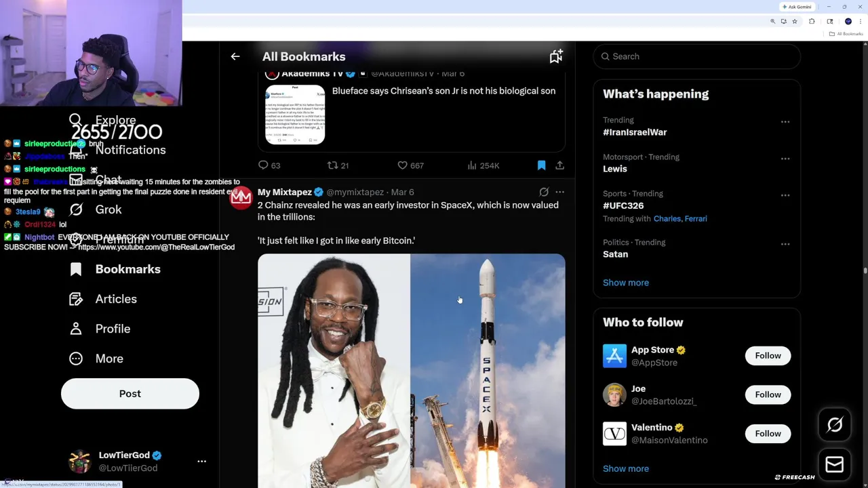
Task: Open the Mar 6 timestamp on My Mixtapez post
Action: click(403, 192)
